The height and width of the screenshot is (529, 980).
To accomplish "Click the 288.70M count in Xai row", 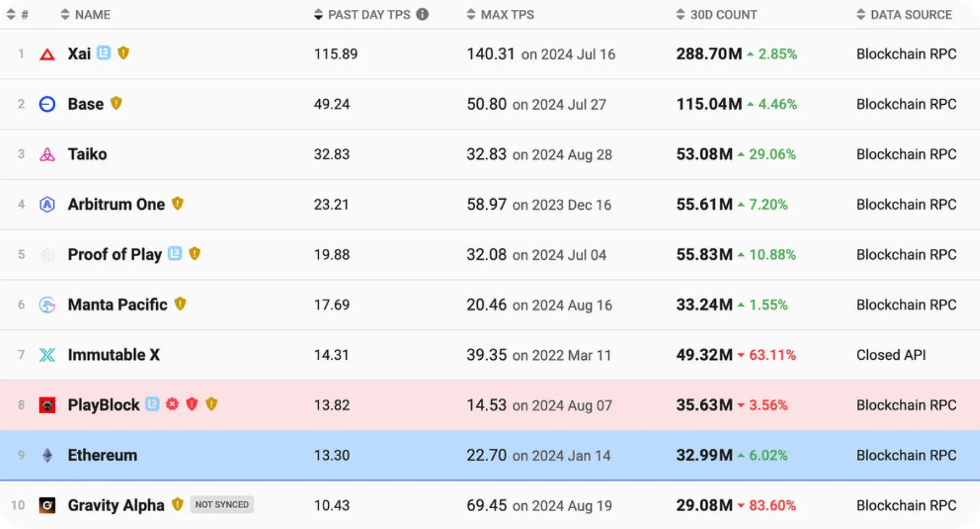I will click(709, 54).
